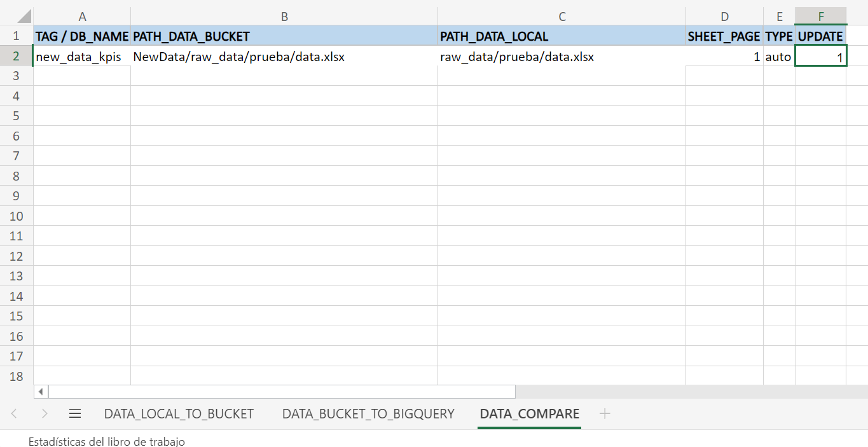Viewport: 868px width, 447px height.
Task: Click the previous sheet navigation arrow
Action: [x=14, y=414]
